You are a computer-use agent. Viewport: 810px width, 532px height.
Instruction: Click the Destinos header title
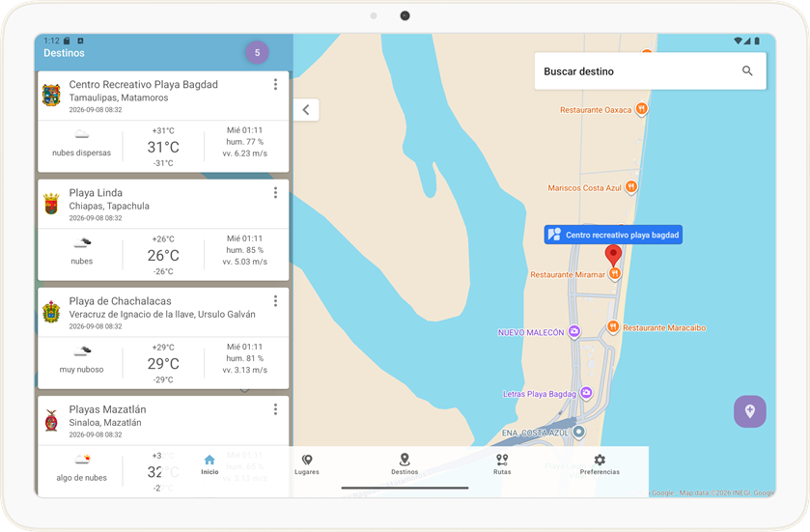coord(64,53)
